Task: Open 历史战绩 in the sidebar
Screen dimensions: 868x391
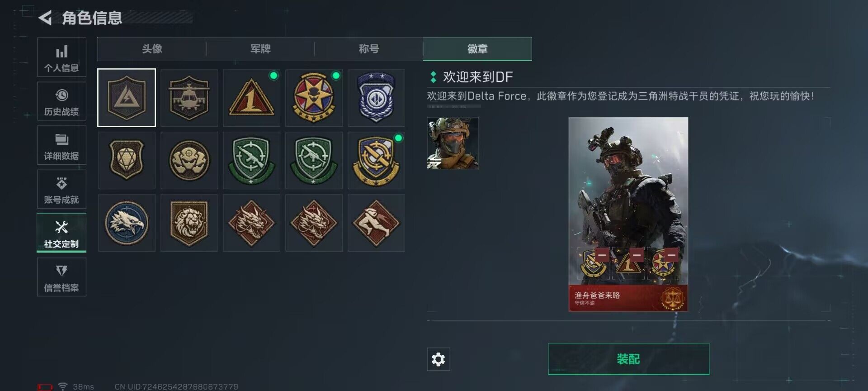Action: (x=61, y=101)
